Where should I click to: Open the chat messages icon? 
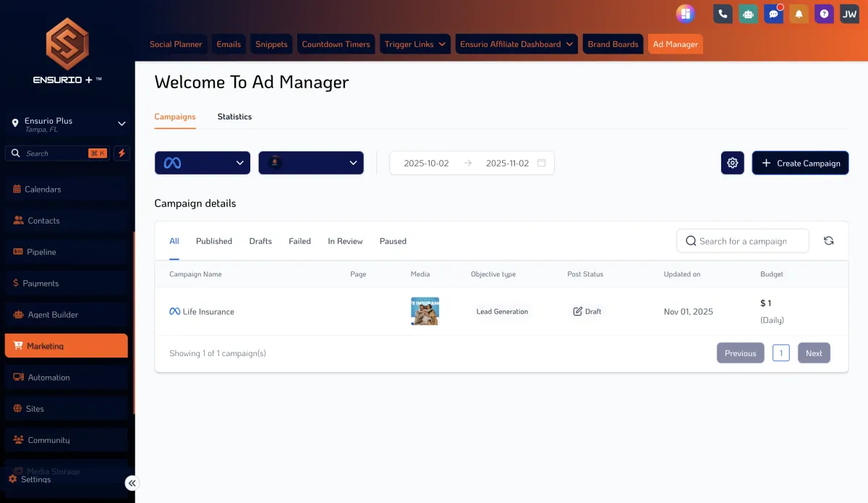coord(773,14)
